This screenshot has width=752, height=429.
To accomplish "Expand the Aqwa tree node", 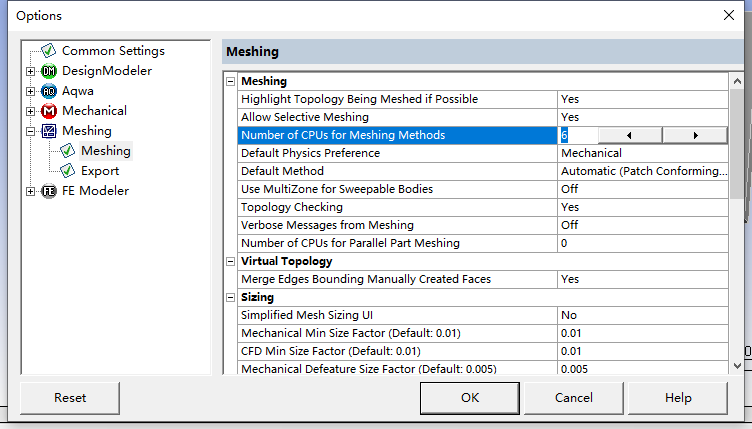I will (x=30, y=91).
